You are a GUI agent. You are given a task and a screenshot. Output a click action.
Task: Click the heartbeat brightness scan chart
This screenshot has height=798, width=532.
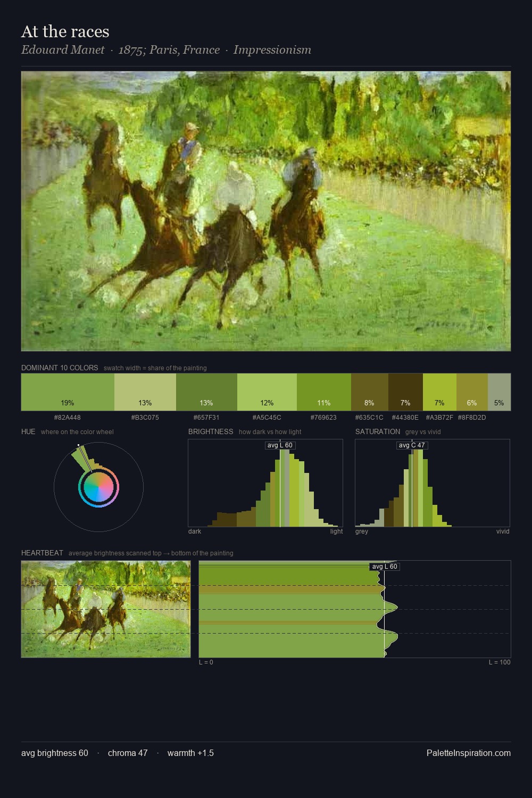pos(355,609)
